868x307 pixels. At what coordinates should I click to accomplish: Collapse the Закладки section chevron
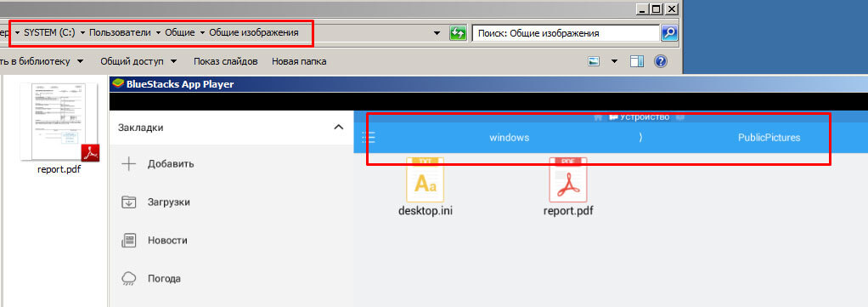[x=339, y=128]
